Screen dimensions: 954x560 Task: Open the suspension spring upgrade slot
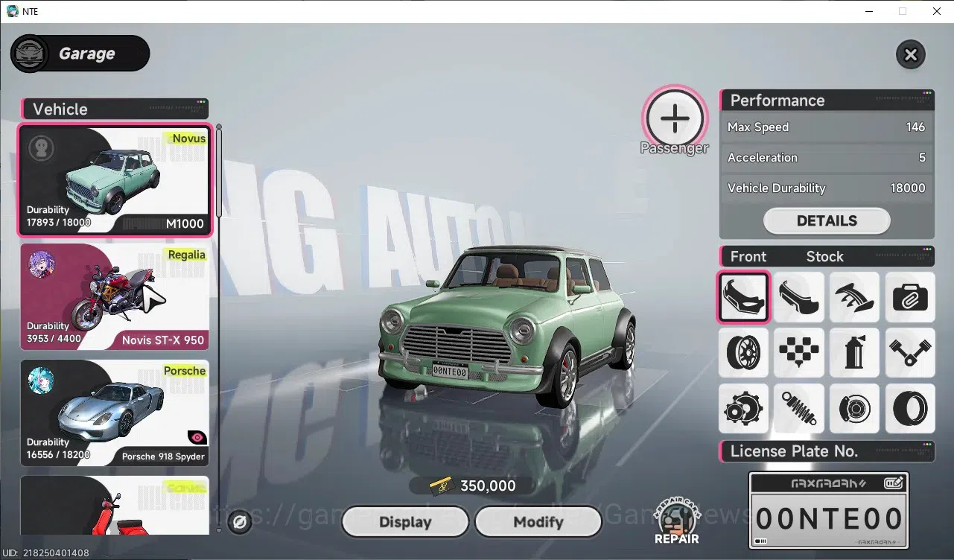coord(798,408)
